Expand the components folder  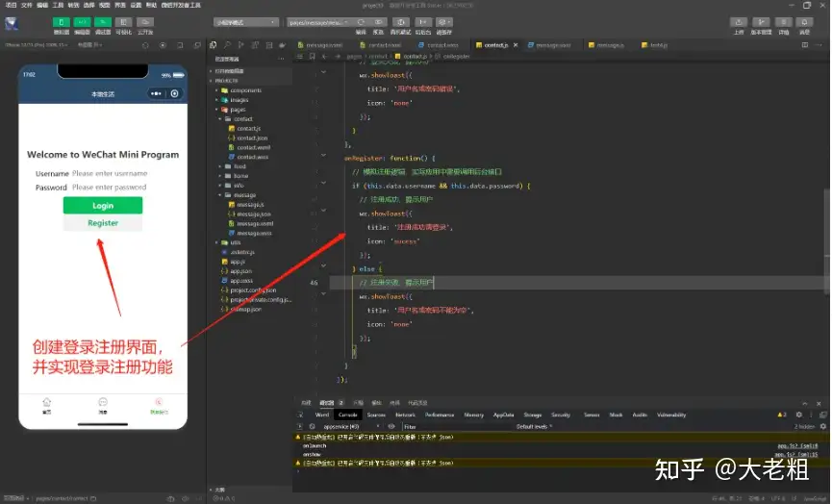(241, 90)
